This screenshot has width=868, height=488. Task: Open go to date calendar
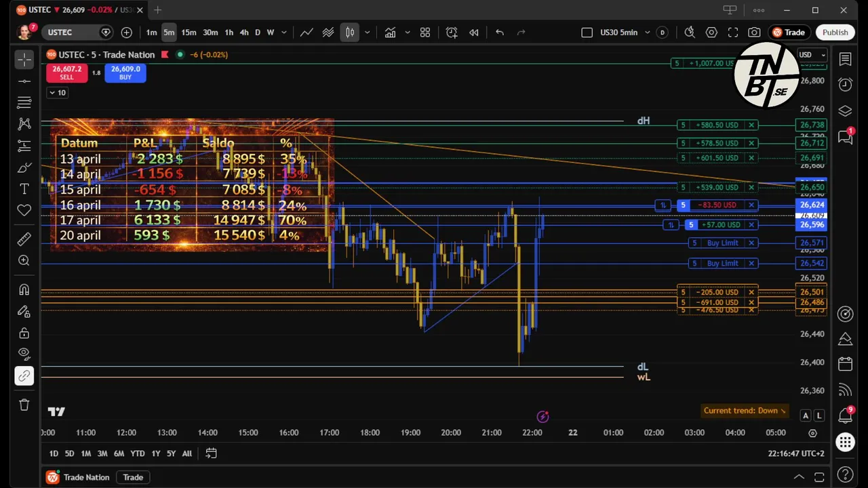pos(211,453)
